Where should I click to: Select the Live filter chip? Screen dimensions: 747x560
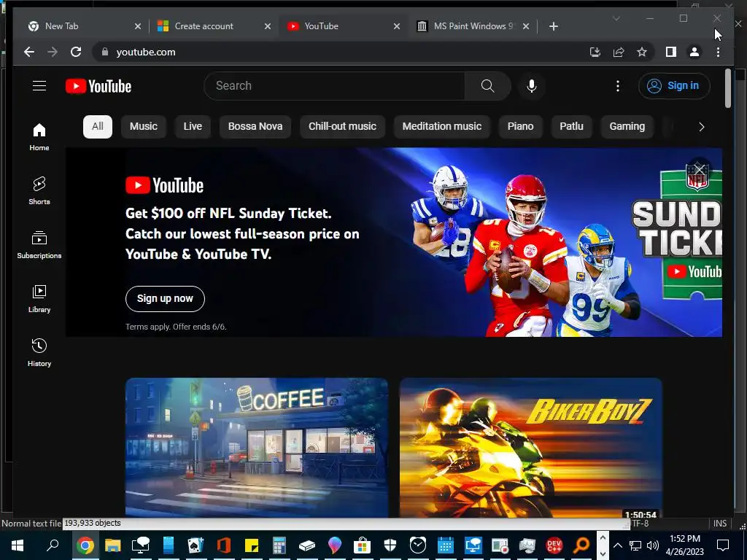(193, 127)
